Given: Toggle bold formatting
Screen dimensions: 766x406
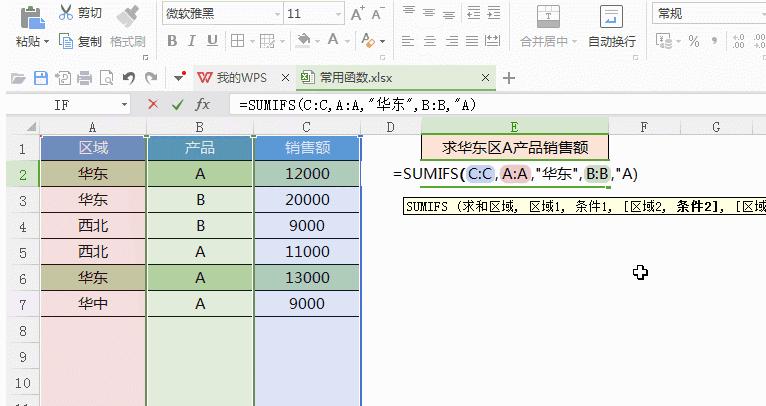Looking at the screenshot, I should [x=172, y=41].
